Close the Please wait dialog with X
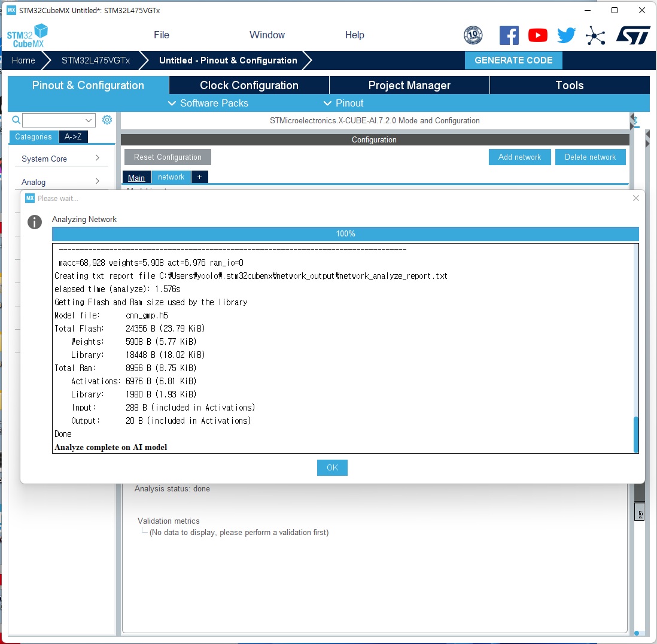This screenshot has width=657, height=644. (x=635, y=198)
